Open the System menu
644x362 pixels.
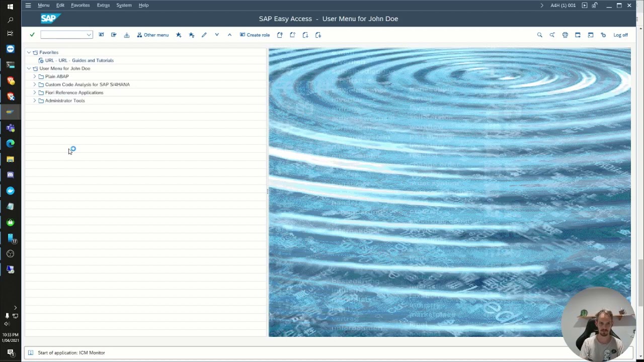point(124,5)
